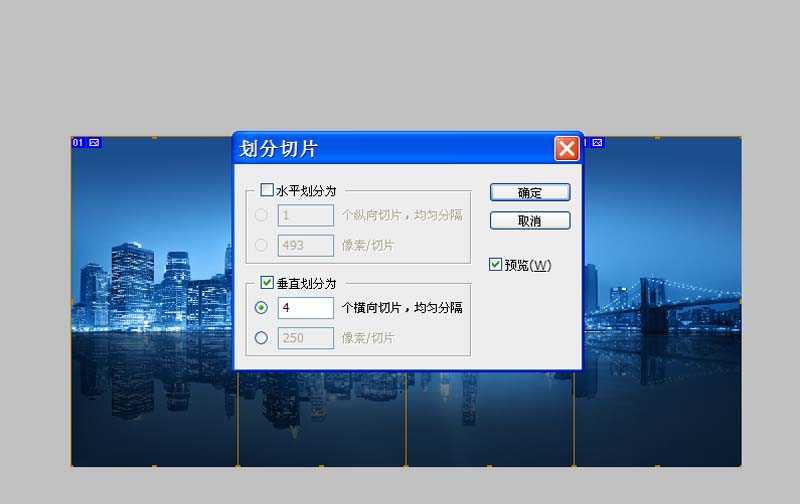Image resolution: width=800 pixels, height=504 pixels.
Task: Uncheck the 垂直划分为 checkbox
Action: click(x=267, y=283)
